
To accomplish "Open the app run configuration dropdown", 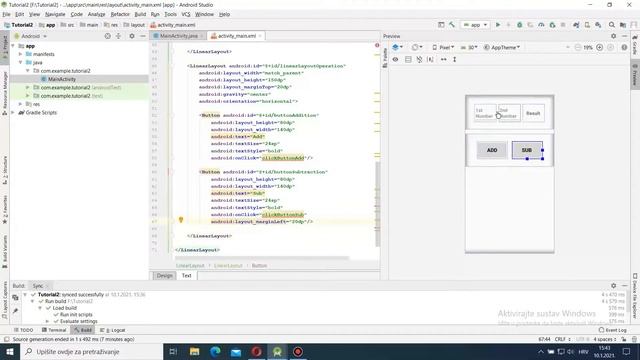I will coord(476,25).
